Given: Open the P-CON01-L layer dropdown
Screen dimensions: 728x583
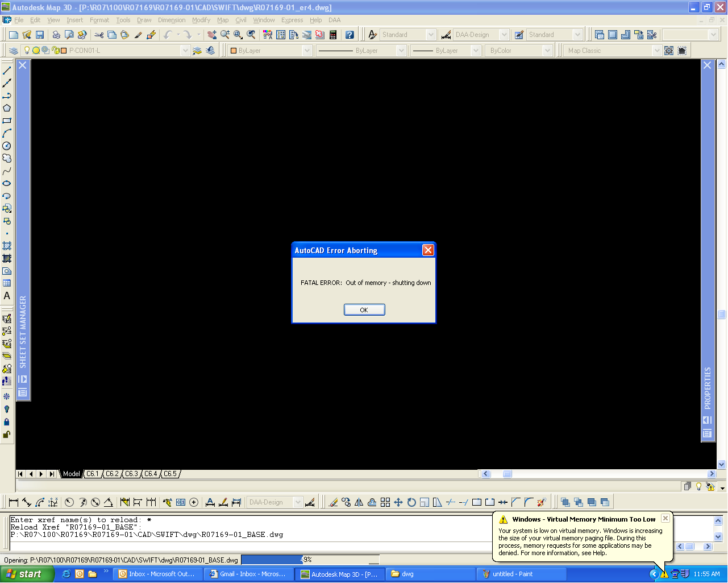Looking at the screenshot, I should [x=185, y=51].
